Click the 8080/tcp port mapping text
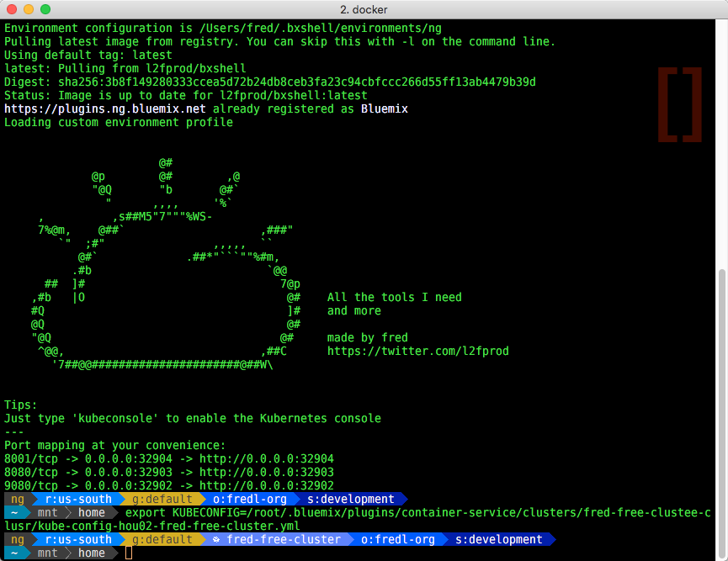This screenshot has width=728, height=561. pos(31,473)
